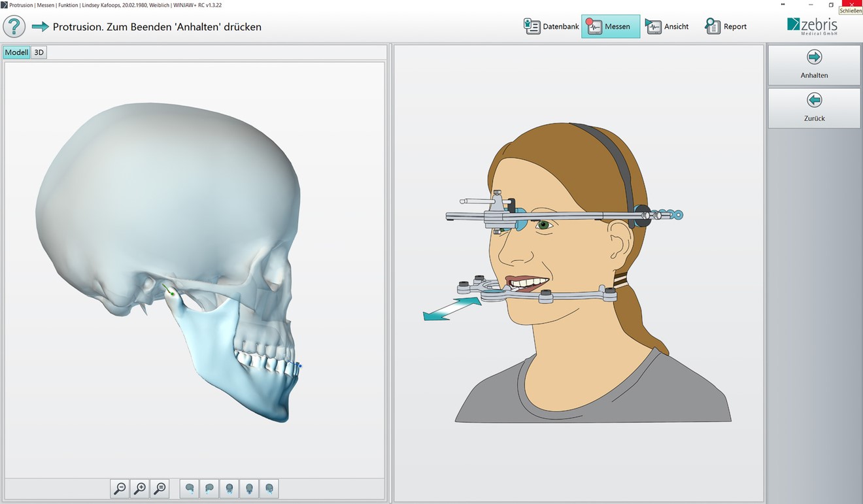Image resolution: width=863 pixels, height=504 pixels.
Task: Switch to the Modell tab
Action: coord(16,52)
